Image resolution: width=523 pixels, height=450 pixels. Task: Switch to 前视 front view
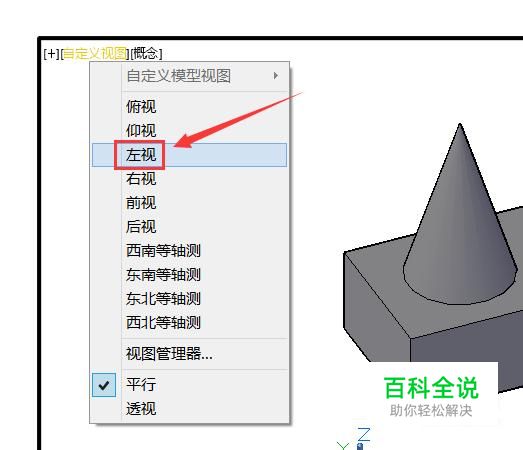pos(141,203)
